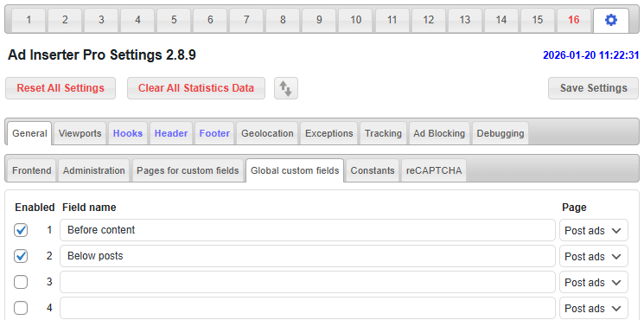The width and height of the screenshot is (644, 320).
Task: Open the Footer tab
Action: [214, 133]
